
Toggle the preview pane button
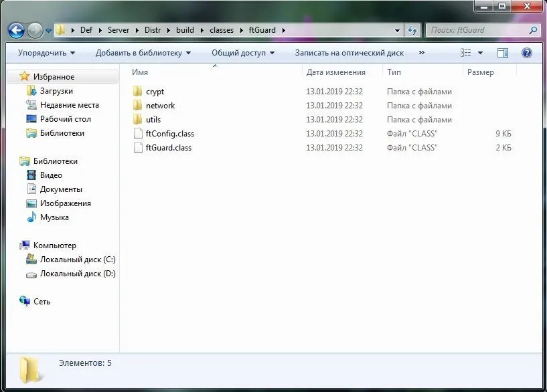point(502,53)
